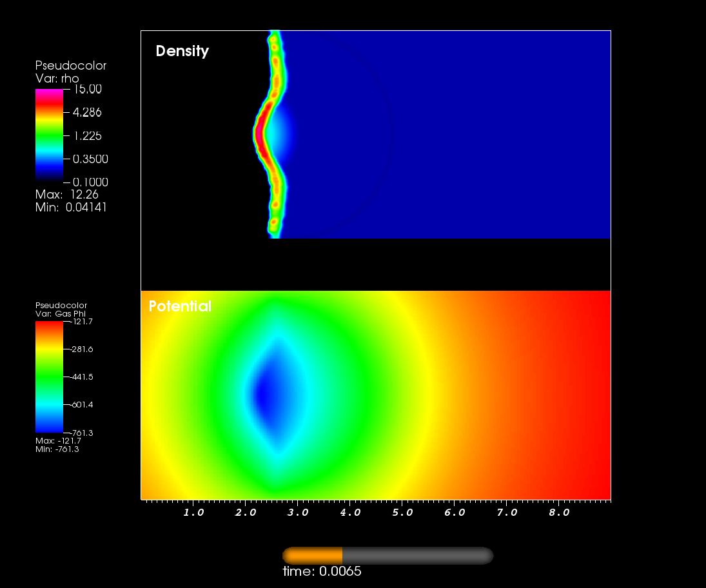Click the time progress bar
706x588 pixels.
[387, 556]
